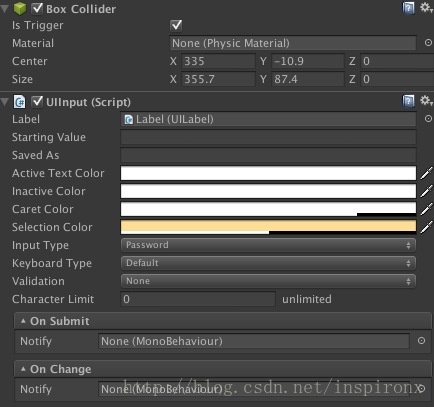Open object picker for Physic Material
This screenshot has width=434, height=407.
pyautogui.click(x=428, y=43)
